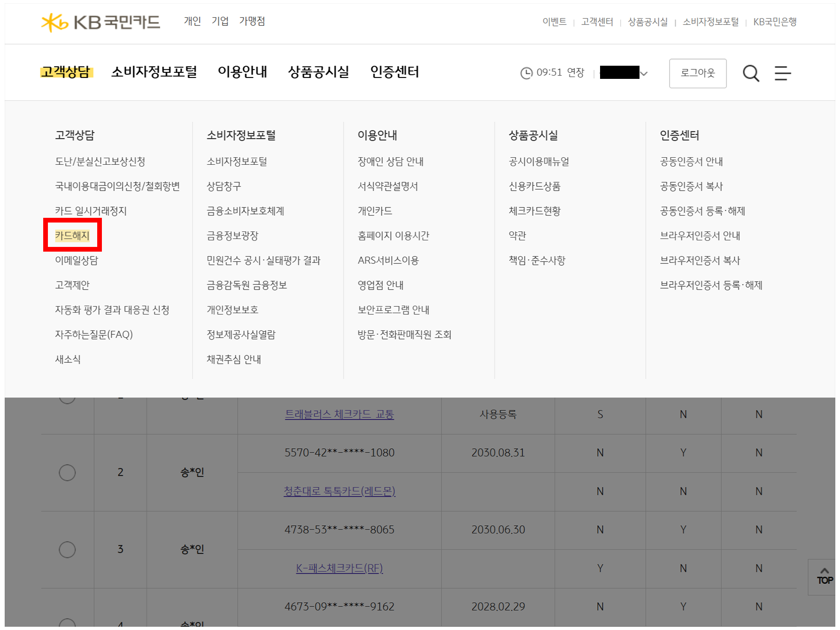Image resolution: width=840 pixels, height=630 pixels.
Task: Expand the user name dropdown arrow
Action: tap(644, 73)
